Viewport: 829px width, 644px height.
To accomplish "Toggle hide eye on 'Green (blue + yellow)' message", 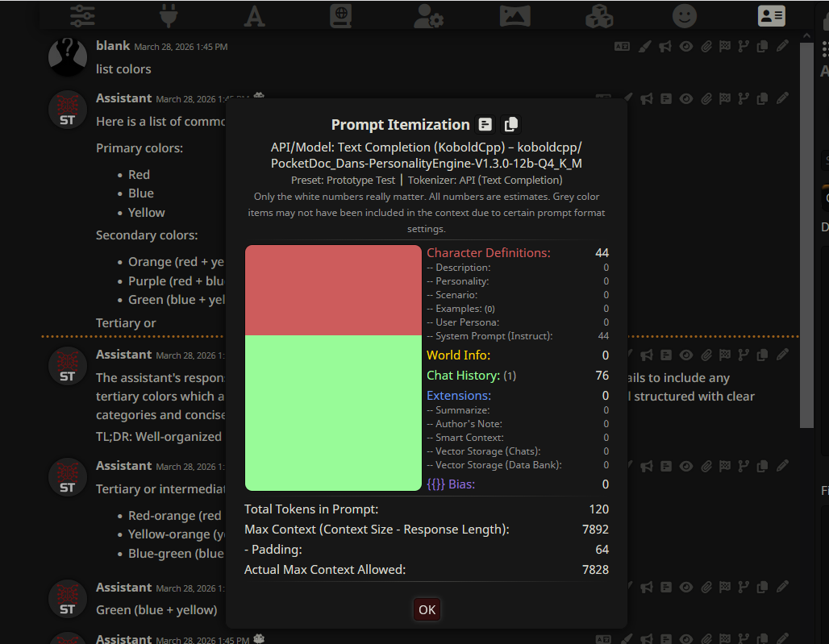I will click(x=685, y=588).
